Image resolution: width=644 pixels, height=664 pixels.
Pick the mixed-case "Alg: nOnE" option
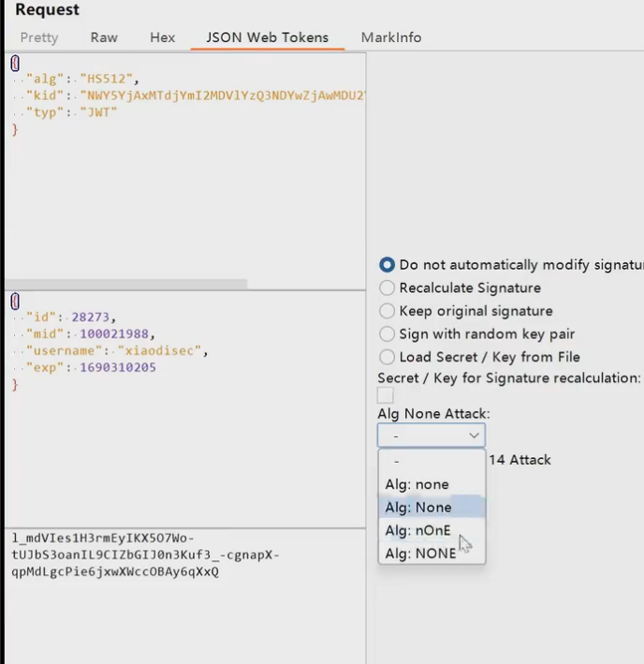(x=417, y=530)
